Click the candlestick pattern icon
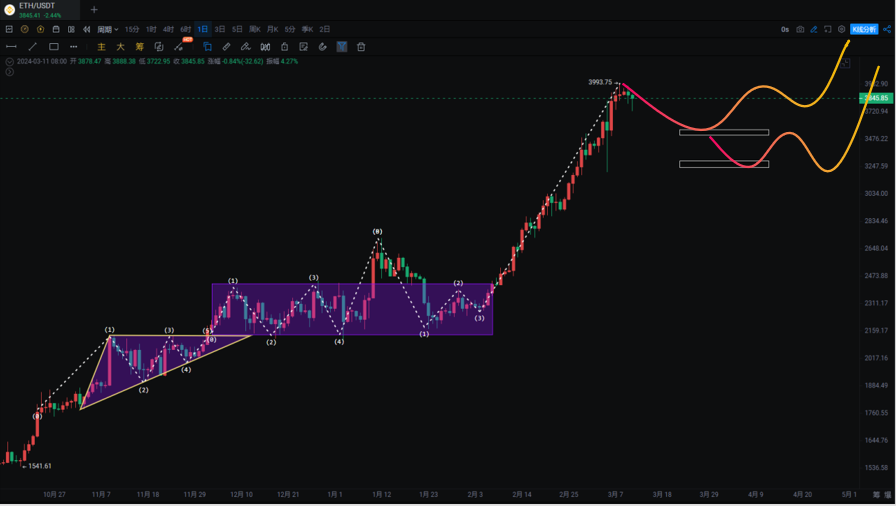Image resolution: width=896 pixels, height=506 pixels. 265,47
